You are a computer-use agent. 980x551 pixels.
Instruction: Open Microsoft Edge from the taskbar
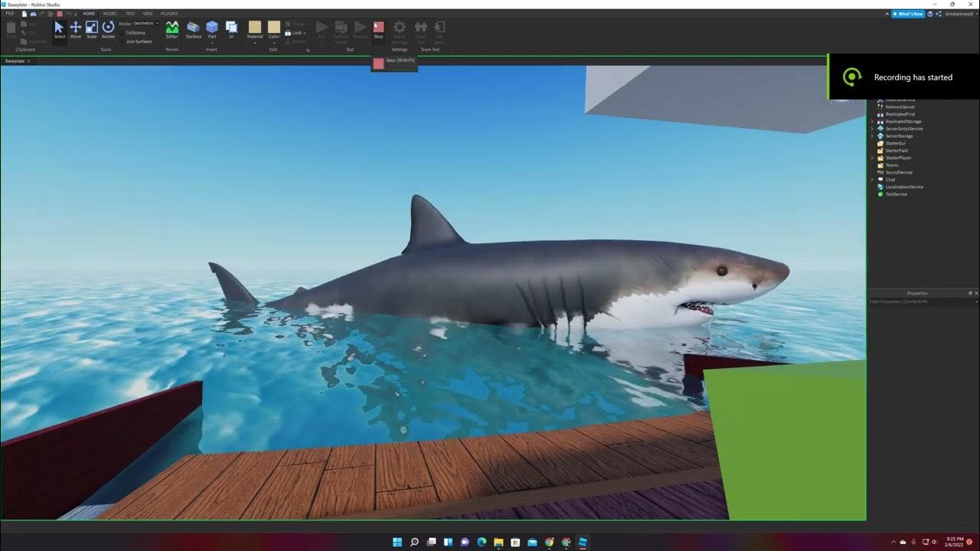click(x=482, y=542)
